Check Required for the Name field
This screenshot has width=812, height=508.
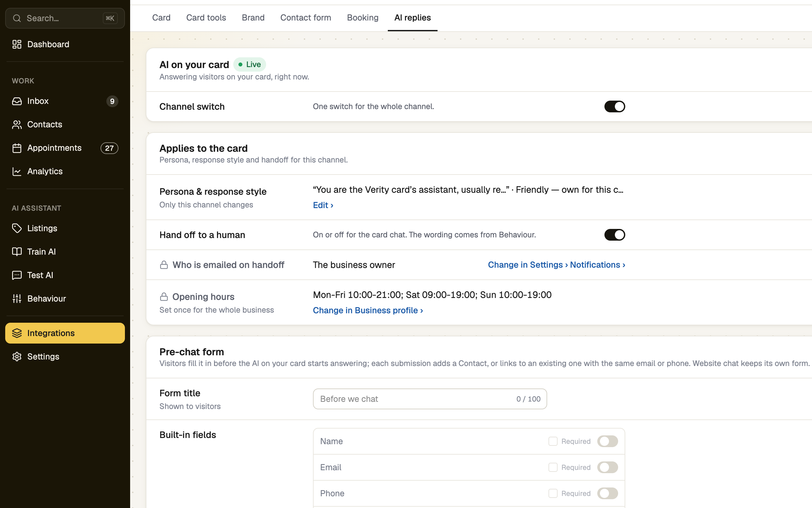coord(553,442)
